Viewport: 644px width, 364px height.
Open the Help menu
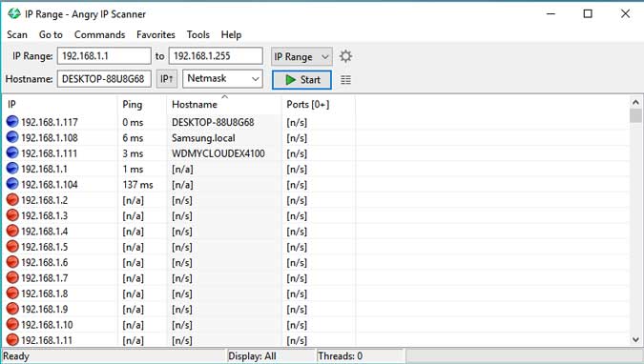231,35
